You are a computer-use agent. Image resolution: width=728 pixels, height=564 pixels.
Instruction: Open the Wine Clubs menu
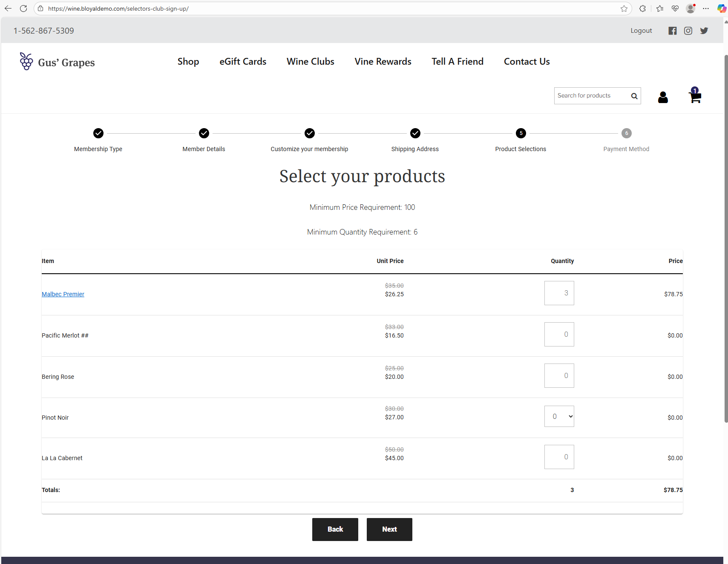pyautogui.click(x=310, y=62)
